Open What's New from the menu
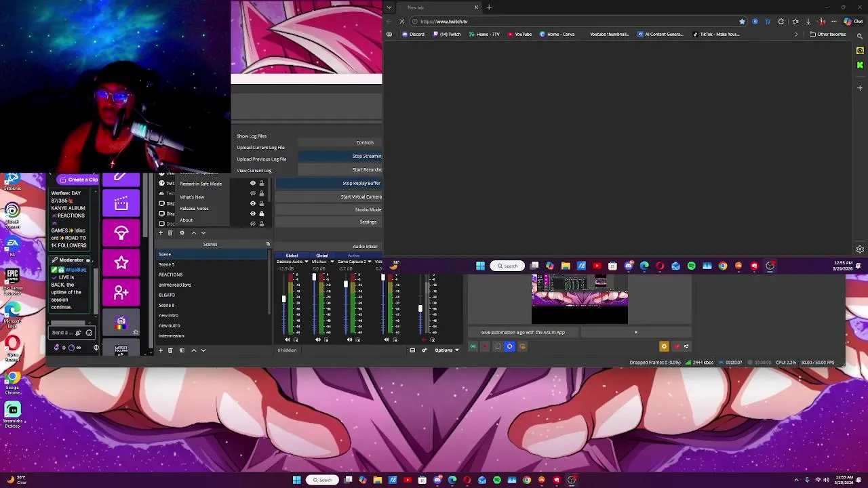Screen dimensions: 868x488 click(192, 197)
